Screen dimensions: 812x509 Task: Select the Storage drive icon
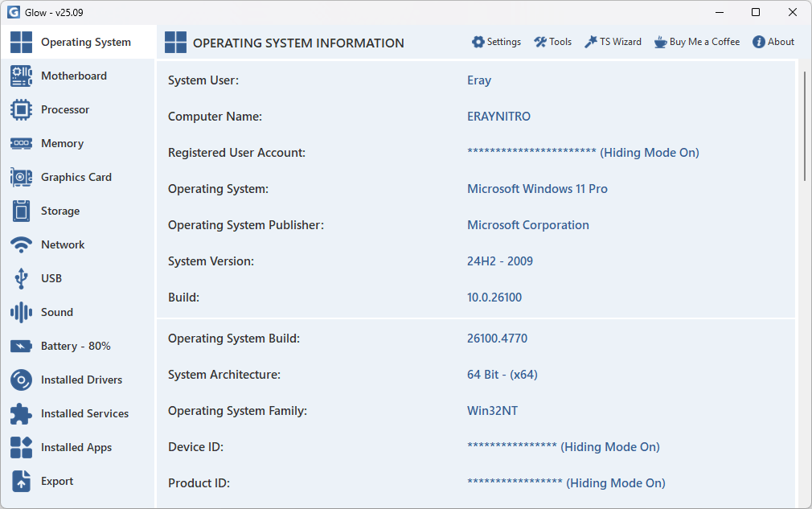21,211
